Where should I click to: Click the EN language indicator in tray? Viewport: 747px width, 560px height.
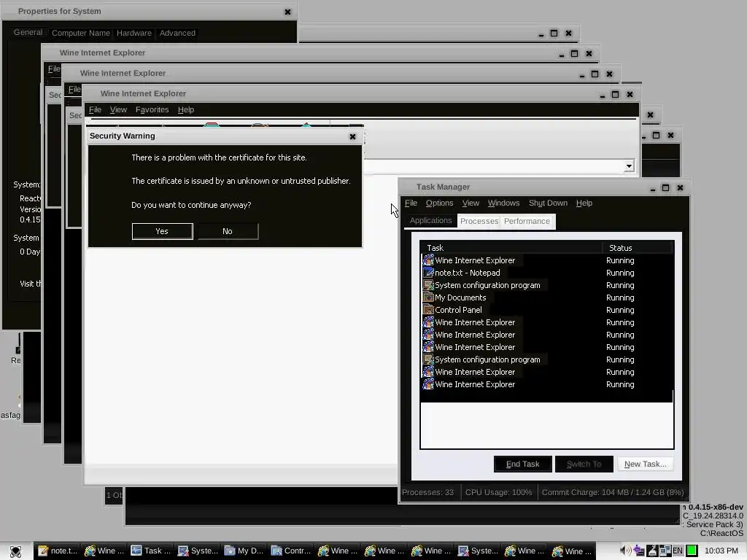click(x=678, y=551)
